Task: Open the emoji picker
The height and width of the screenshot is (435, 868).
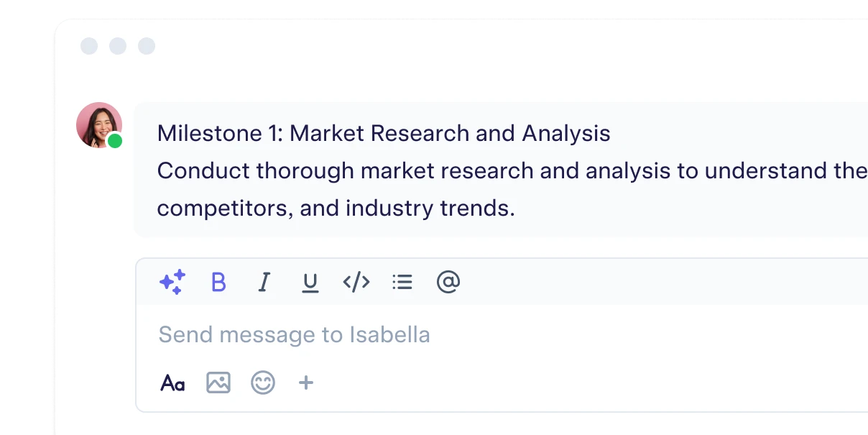Action: pos(263,383)
